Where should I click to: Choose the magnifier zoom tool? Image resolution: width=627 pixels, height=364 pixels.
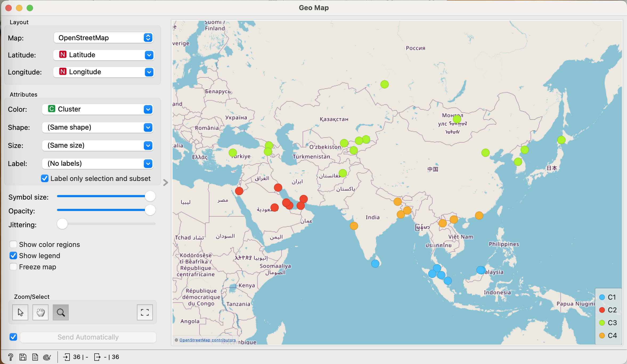pyautogui.click(x=61, y=312)
